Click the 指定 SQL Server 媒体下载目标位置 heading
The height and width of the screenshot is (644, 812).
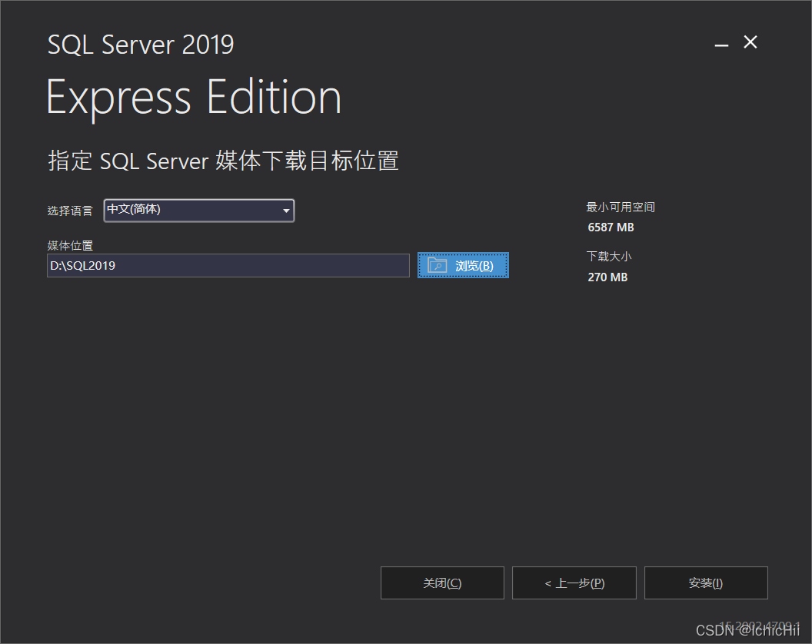223,161
